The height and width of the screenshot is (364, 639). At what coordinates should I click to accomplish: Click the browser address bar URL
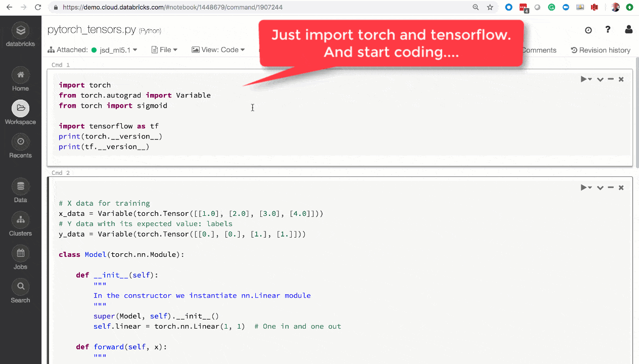point(173,8)
